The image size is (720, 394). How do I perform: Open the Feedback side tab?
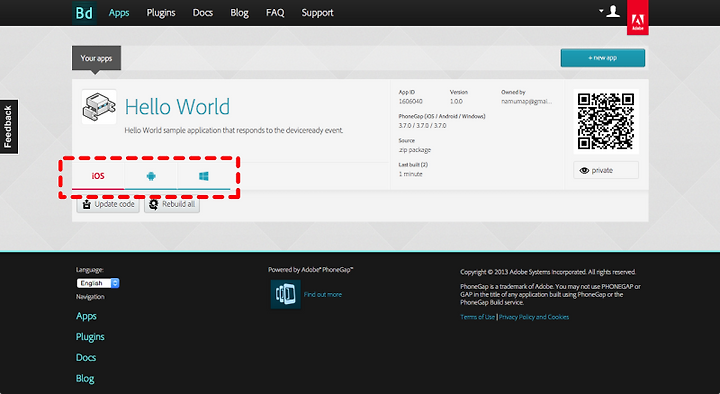coord(9,127)
